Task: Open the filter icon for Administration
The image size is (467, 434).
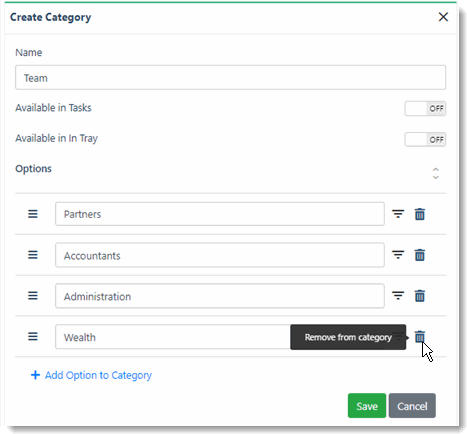Action: coord(398,296)
